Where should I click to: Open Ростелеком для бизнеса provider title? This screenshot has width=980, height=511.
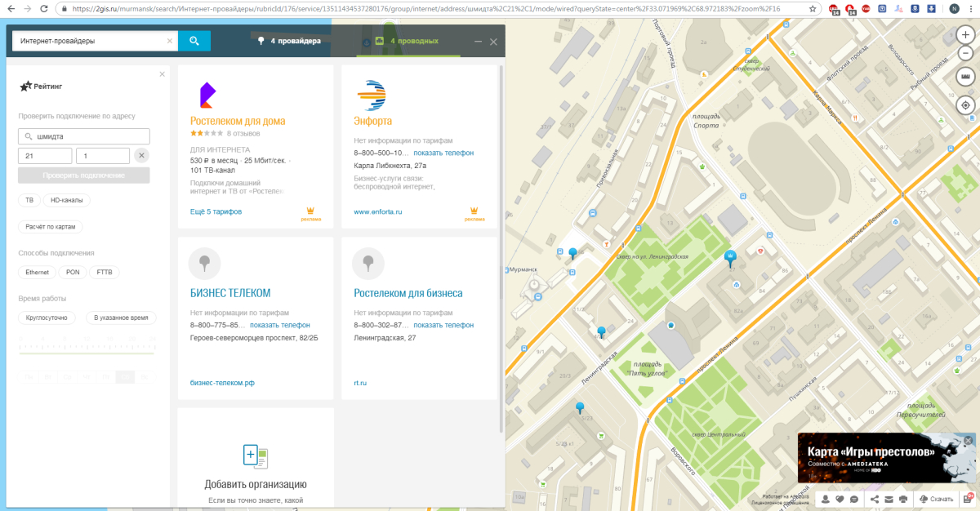(408, 293)
